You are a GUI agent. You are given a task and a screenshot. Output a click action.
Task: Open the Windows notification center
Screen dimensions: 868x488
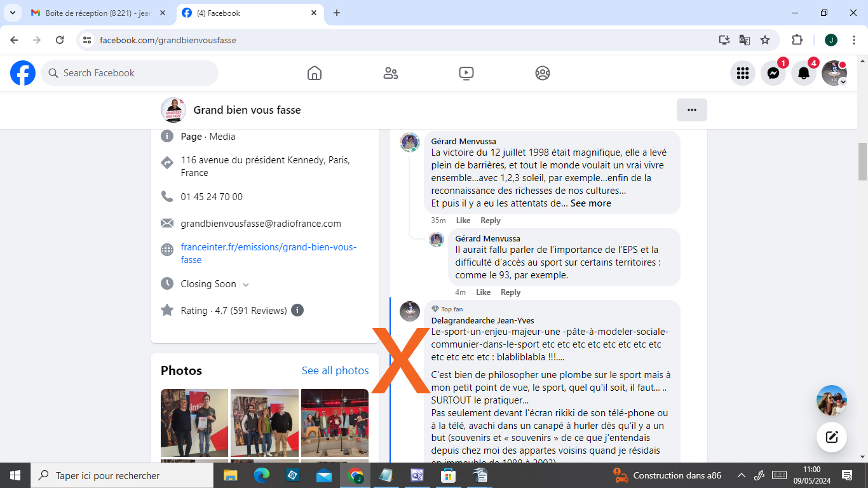(846, 475)
